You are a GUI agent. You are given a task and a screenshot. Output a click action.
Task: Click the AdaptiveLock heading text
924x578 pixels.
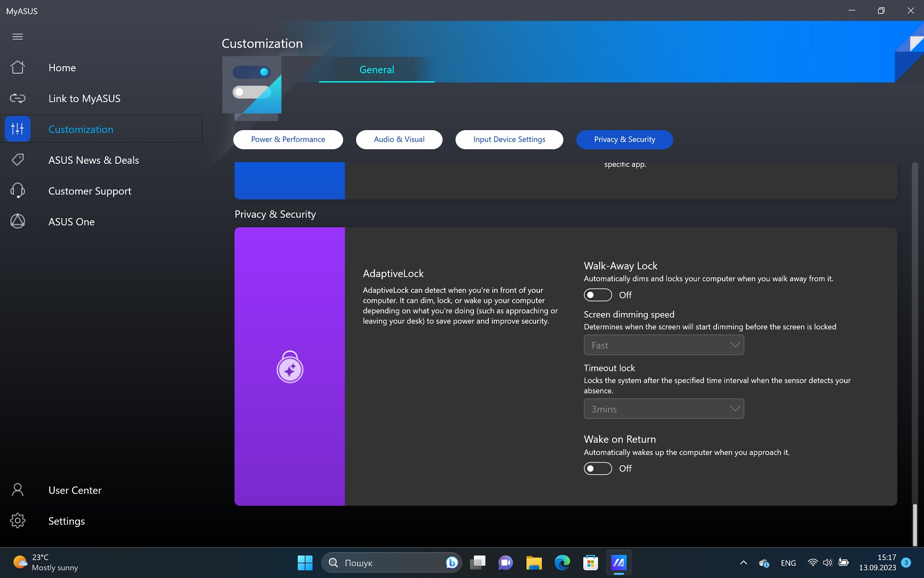(x=393, y=274)
